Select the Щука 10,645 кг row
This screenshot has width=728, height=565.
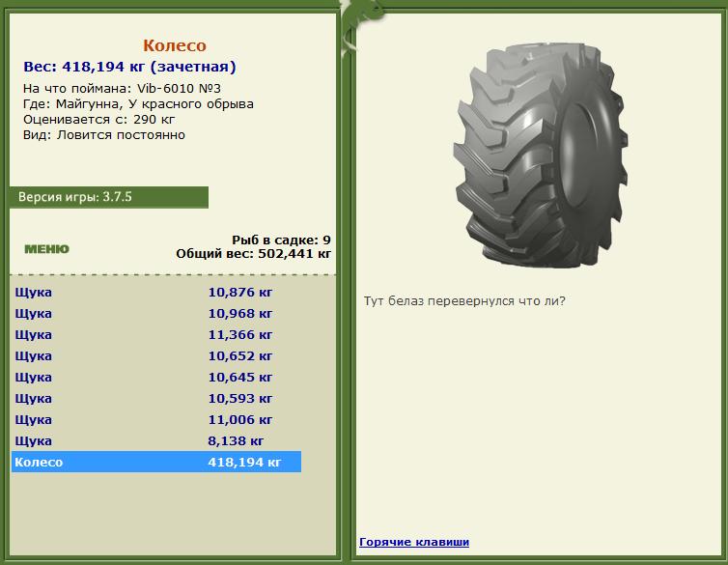click(156, 378)
